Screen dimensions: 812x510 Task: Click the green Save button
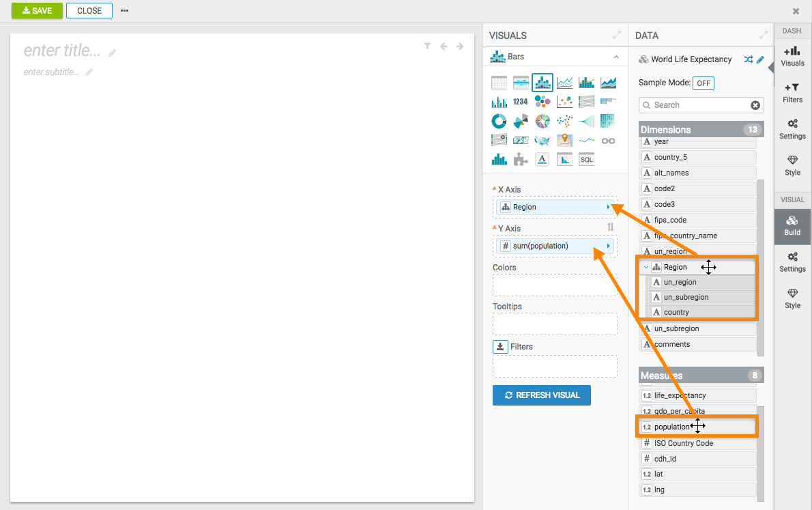37,11
